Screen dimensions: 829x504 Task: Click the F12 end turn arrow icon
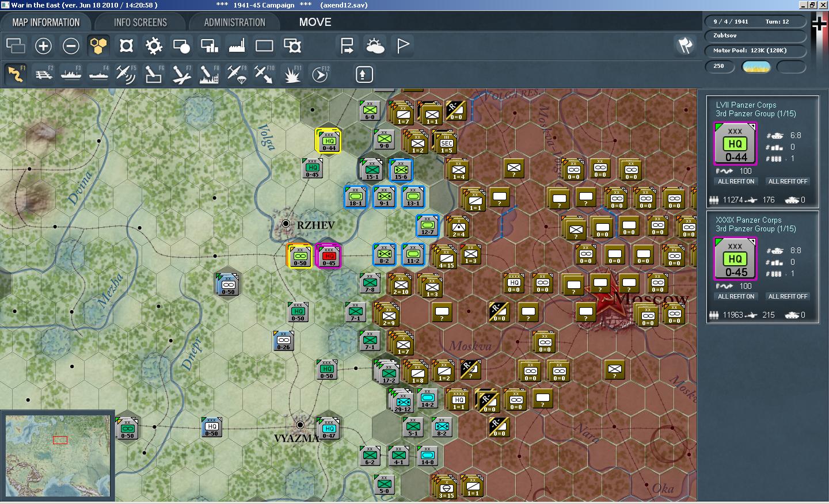[320, 74]
